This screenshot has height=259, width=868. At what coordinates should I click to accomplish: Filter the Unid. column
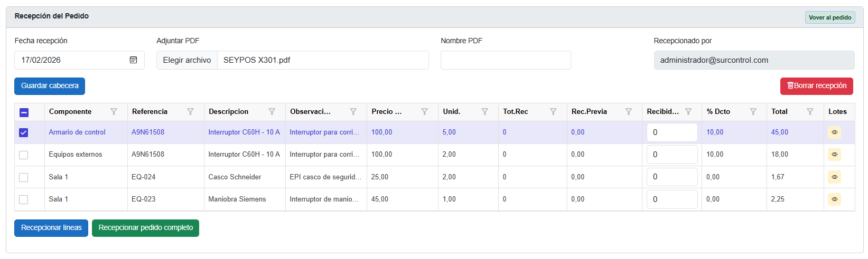[484, 112]
